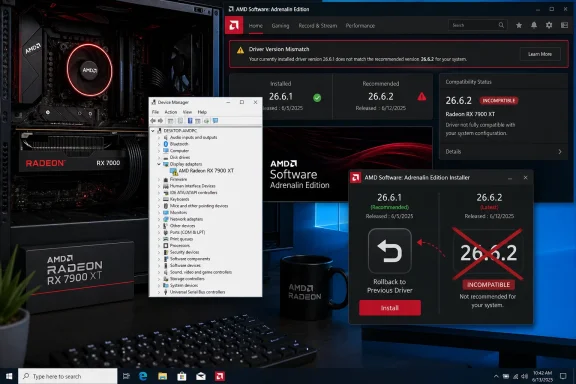Select the 'Print queues' row
This screenshot has height=384, width=576.
178,239
